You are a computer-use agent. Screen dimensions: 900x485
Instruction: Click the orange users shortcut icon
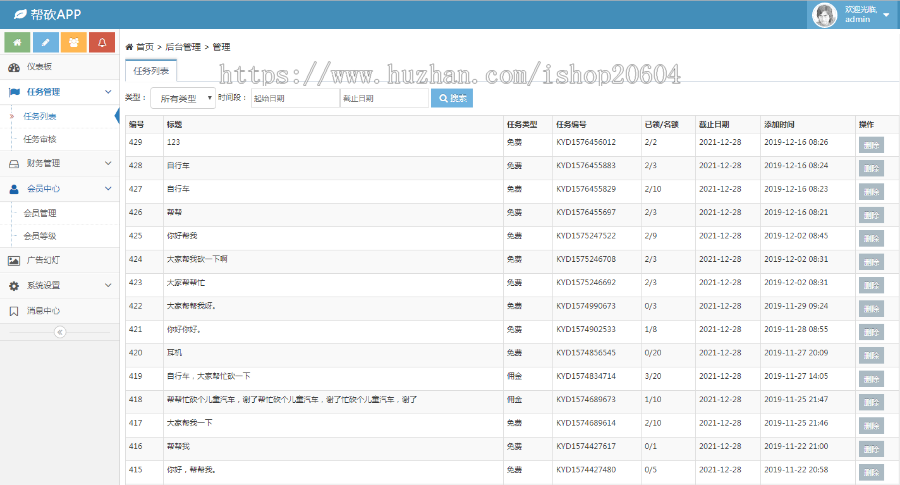[73, 42]
